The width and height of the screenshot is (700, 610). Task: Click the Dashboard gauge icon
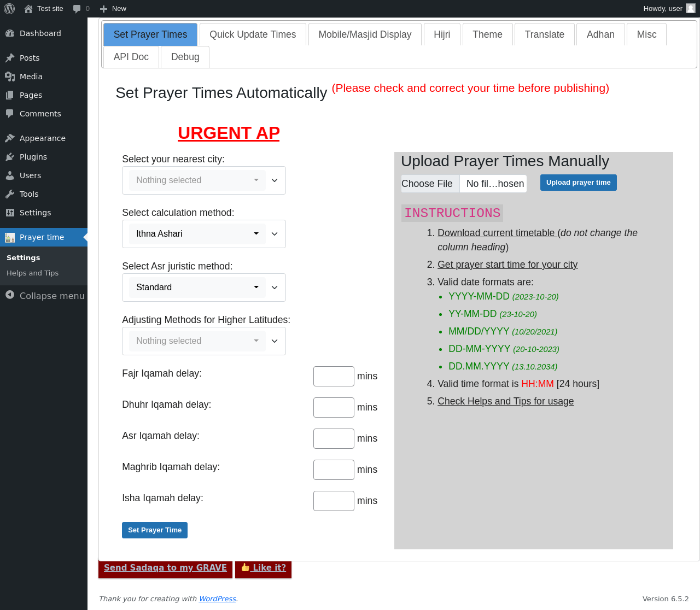(10, 33)
